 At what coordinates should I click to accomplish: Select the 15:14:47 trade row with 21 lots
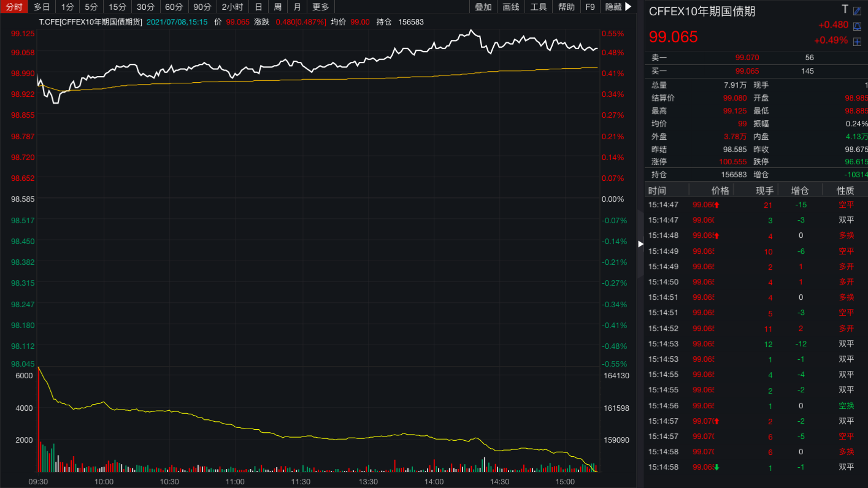756,205
